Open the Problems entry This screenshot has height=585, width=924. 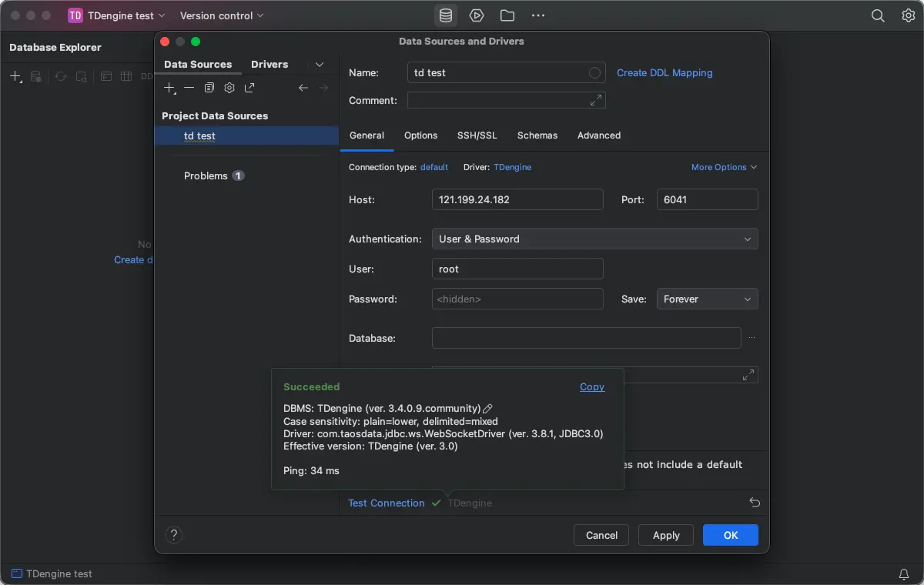coord(214,175)
